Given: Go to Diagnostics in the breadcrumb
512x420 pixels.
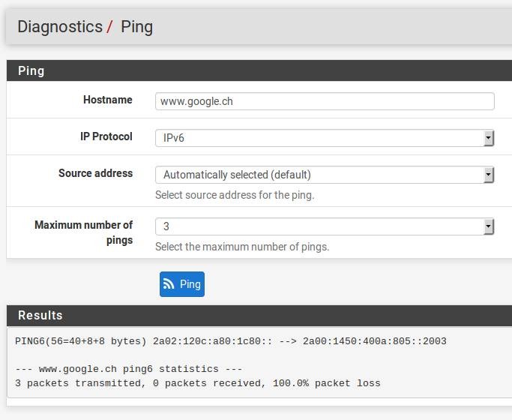Looking at the screenshot, I should (59, 27).
